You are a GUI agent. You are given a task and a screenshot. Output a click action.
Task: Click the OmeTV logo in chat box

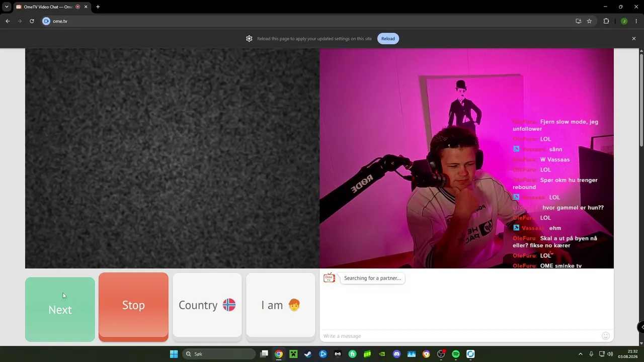[329, 278]
